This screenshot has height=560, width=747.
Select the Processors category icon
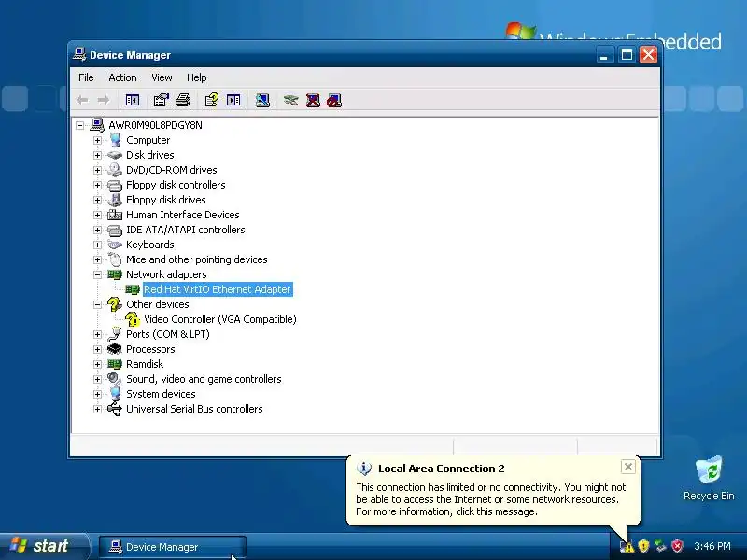pos(114,349)
